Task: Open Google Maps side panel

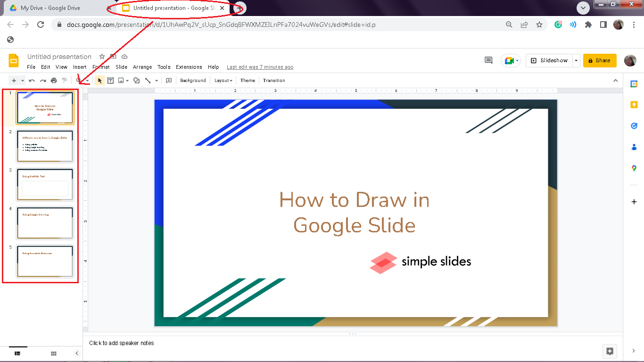Action: (x=634, y=168)
